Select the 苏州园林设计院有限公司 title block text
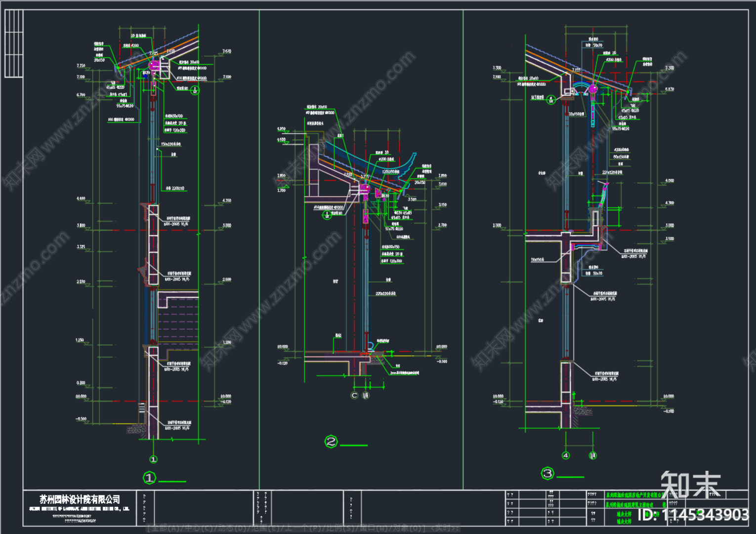This screenshot has width=756, height=534. pos(80,499)
